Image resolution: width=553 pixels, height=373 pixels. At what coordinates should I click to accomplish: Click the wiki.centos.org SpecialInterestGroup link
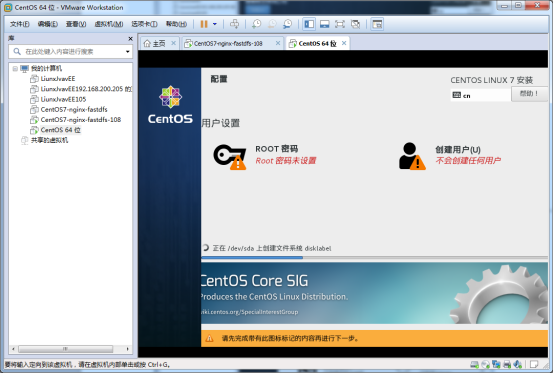(x=250, y=312)
